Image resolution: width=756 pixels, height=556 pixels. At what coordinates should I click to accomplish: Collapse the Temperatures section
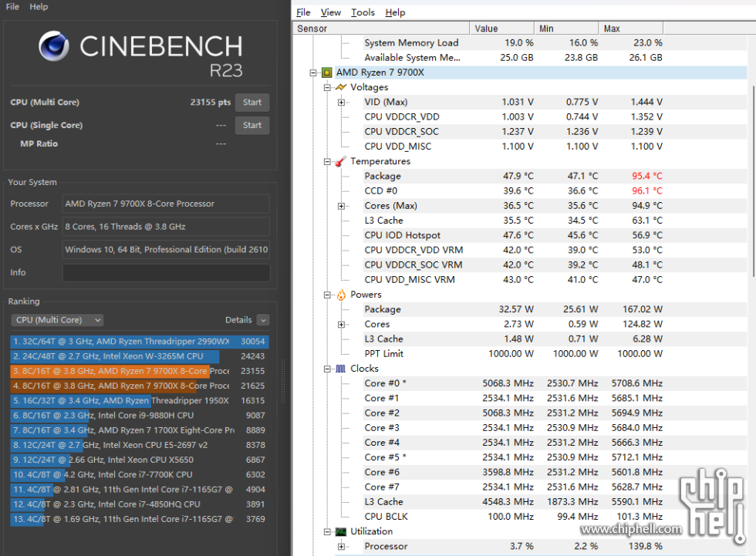327,162
